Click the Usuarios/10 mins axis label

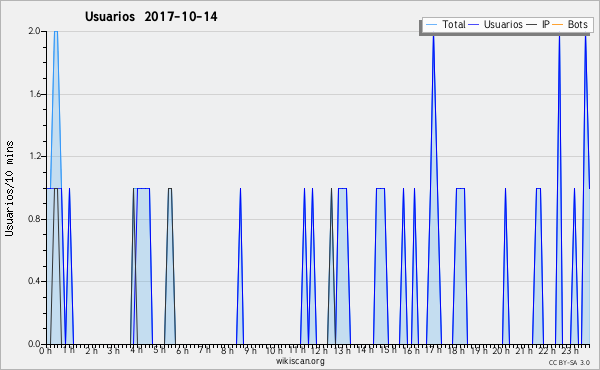(x=9, y=188)
